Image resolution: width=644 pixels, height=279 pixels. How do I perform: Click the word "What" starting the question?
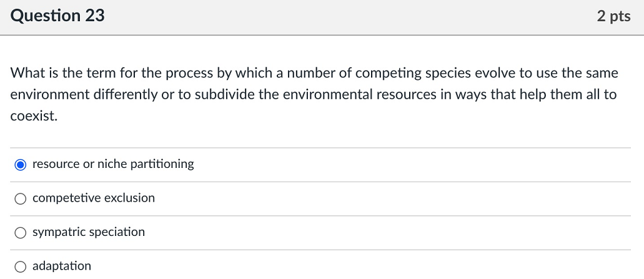click(27, 73)
